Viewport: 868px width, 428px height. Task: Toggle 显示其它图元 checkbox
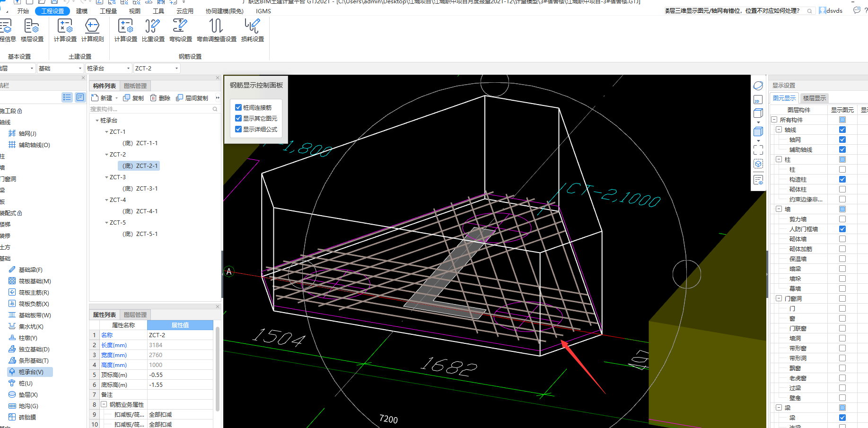[x=238, y=118]
